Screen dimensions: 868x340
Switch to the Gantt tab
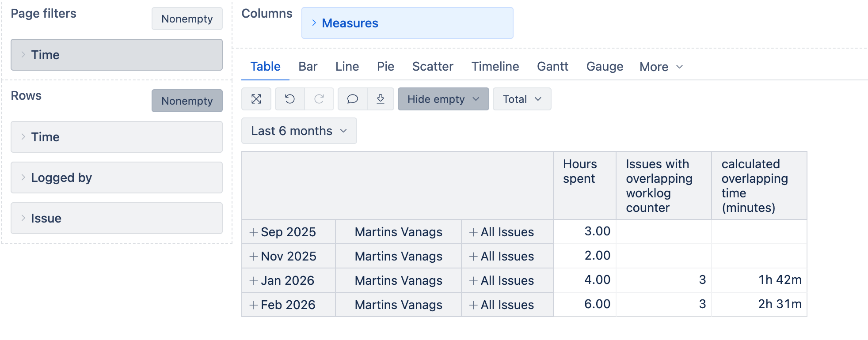[x=552, y=67]
